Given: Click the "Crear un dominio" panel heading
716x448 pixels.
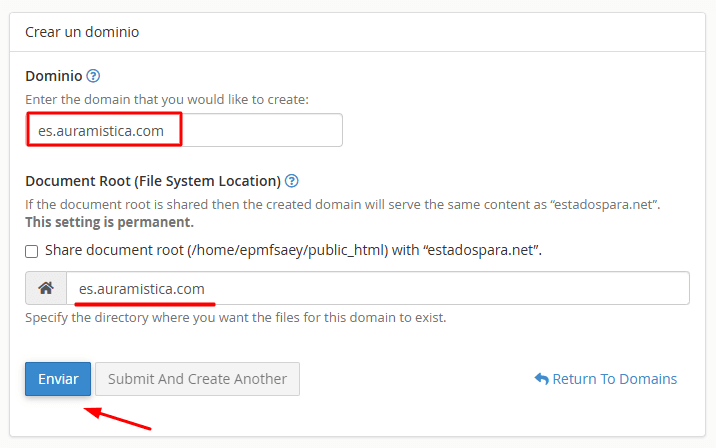Looking at the screenshot, I should tap(82, 32).
